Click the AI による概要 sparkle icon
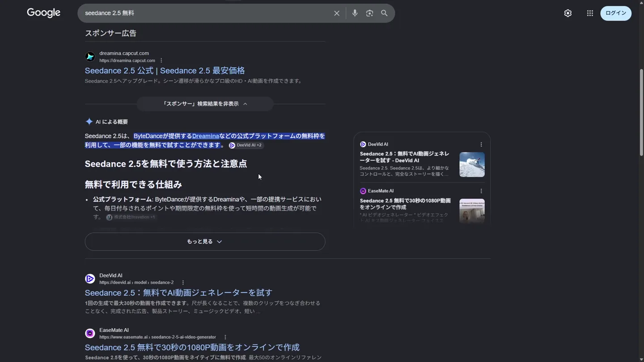This screenshot has width=644, height=362. pyautogui.click(x=89, y=122)
